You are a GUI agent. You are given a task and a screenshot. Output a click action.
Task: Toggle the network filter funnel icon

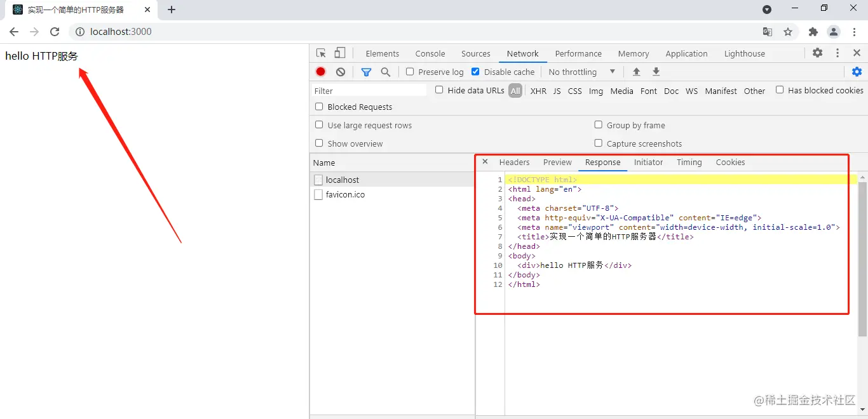[x=366, y=72]
